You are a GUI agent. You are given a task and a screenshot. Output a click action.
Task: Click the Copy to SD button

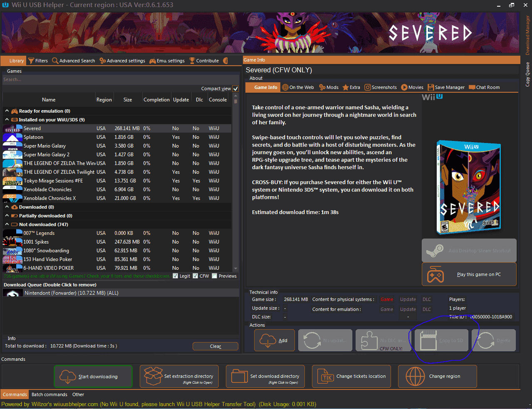(x=442, y=340)
